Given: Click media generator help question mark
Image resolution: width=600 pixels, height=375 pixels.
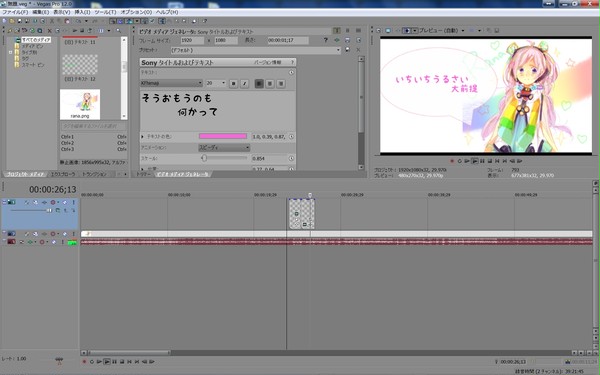Looking at the screenshot, I should [326, 40].
